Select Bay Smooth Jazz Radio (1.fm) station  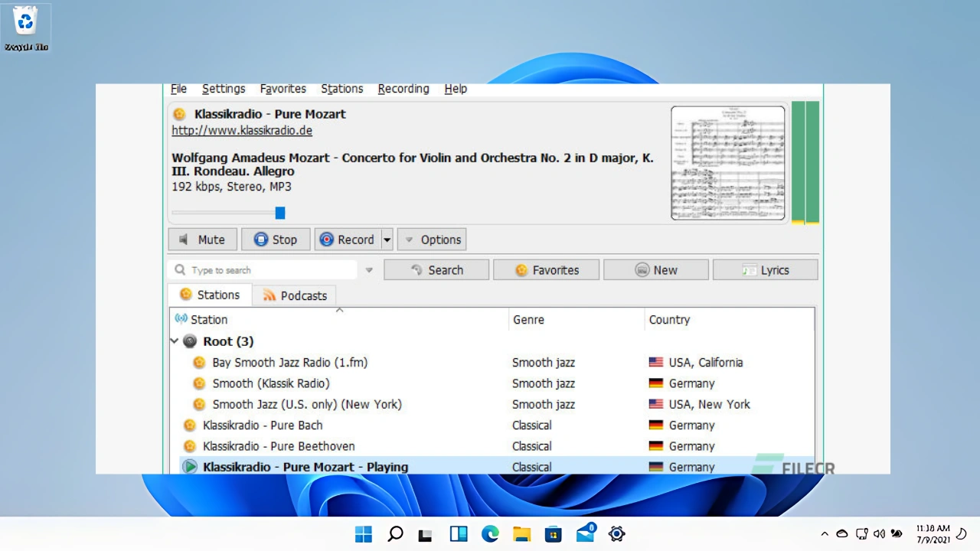click(x=290, y=363)
